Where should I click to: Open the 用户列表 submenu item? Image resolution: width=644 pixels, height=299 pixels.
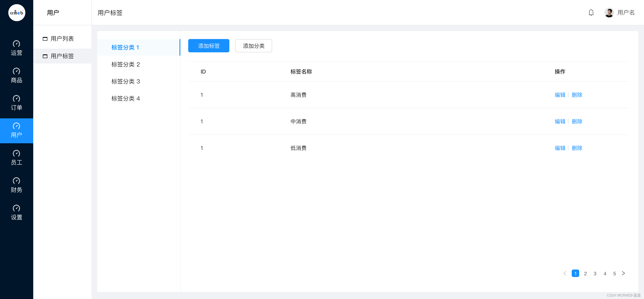point(62,39)
